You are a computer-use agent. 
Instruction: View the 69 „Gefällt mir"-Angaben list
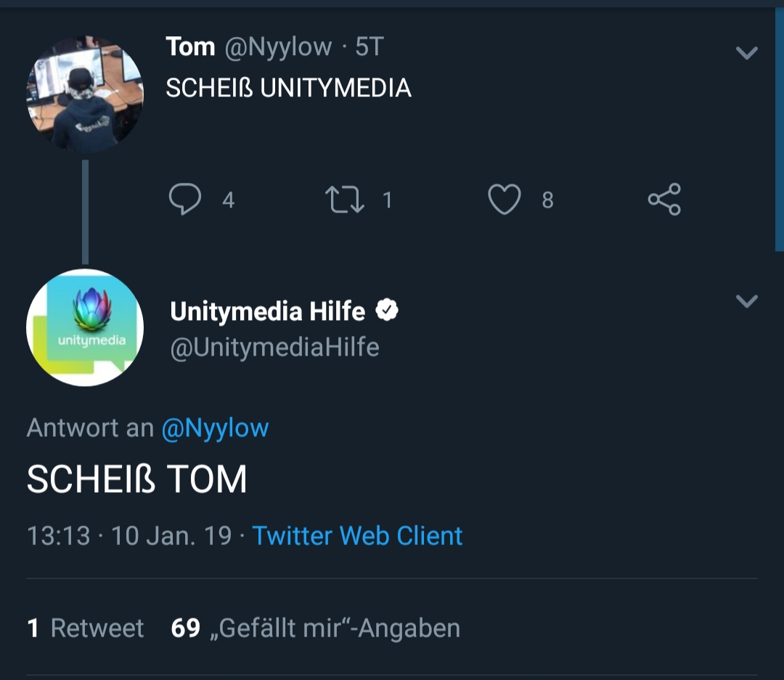[x=315, y=628]
